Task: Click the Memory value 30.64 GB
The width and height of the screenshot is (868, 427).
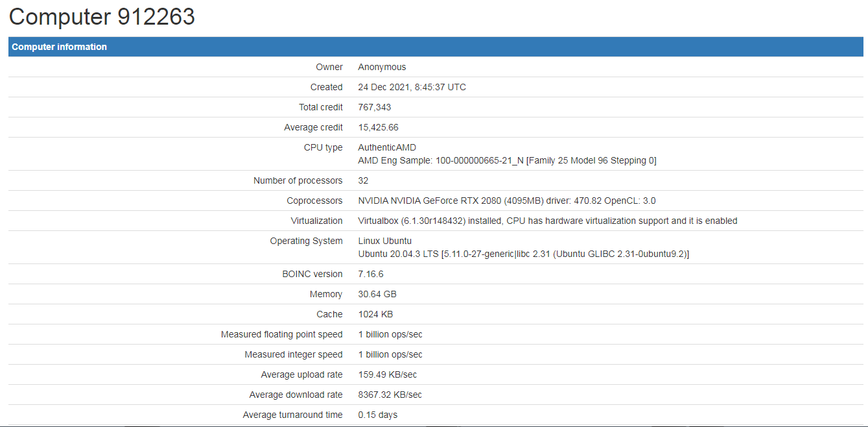Action: tap(377, 294)
